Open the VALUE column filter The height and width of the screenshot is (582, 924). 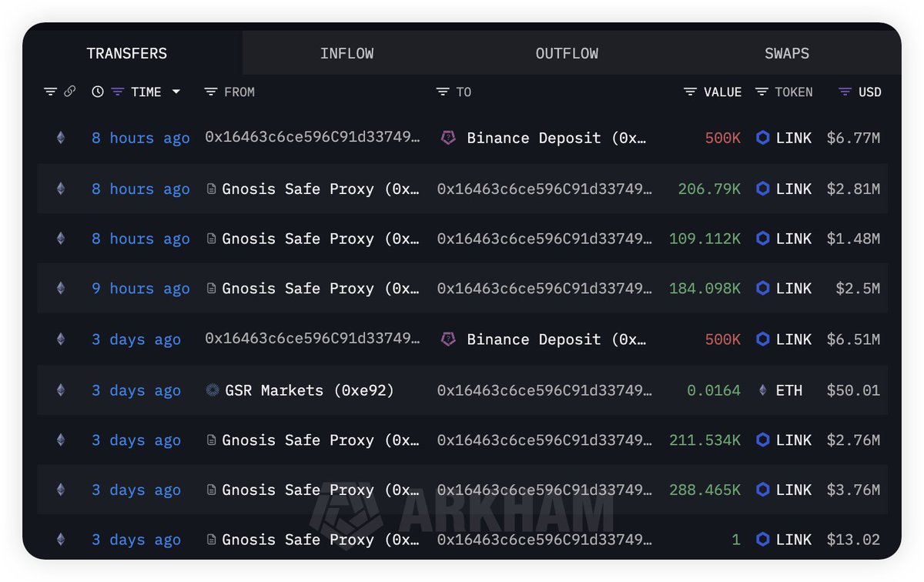pos(690,92)
